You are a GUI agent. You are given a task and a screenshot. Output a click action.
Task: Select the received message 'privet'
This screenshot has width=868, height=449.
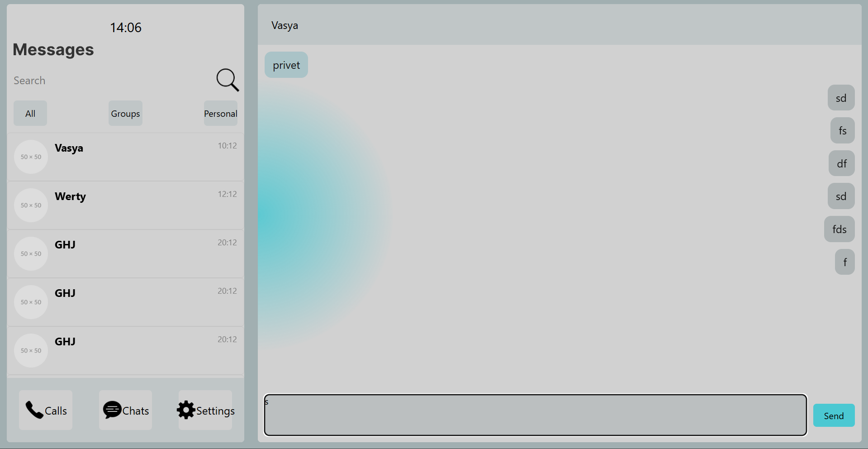click(286, 65)
